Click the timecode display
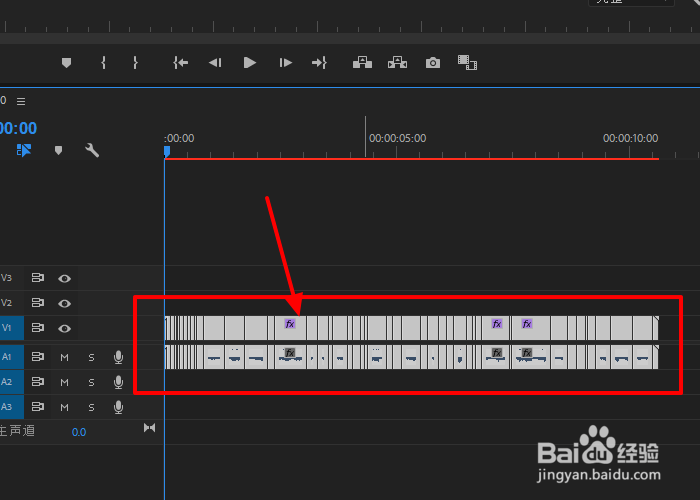The width and height of the screenshot is (700, 500). click(18, 128)
